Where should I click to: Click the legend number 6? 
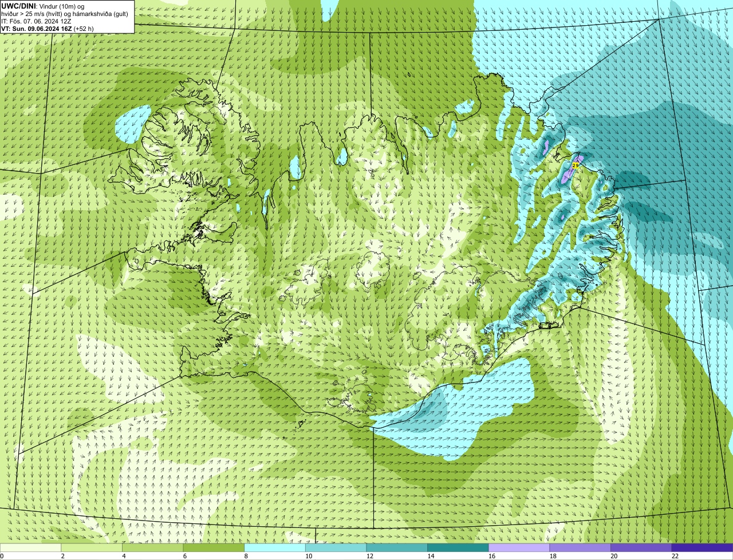click(x=184, y=555)
